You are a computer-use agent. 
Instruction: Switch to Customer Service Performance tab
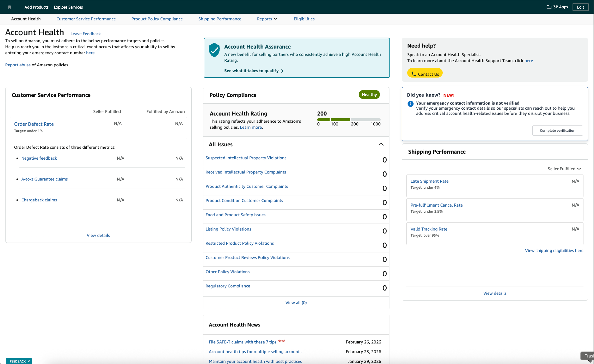(86, 19)
